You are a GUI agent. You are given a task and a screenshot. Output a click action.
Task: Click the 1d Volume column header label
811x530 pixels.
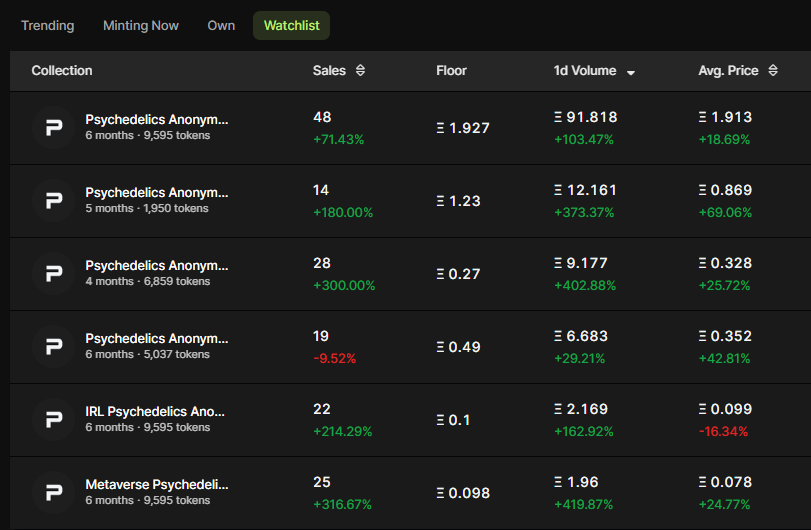point(584,70)
